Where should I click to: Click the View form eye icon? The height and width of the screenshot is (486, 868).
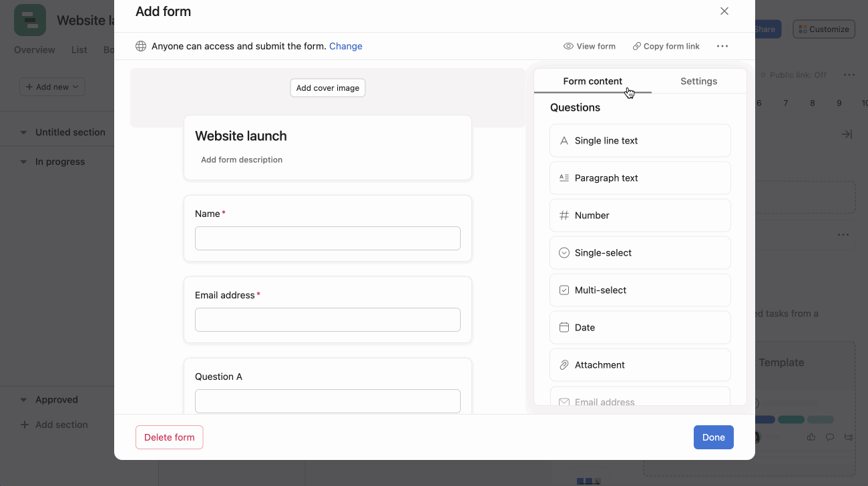[568, 46]
